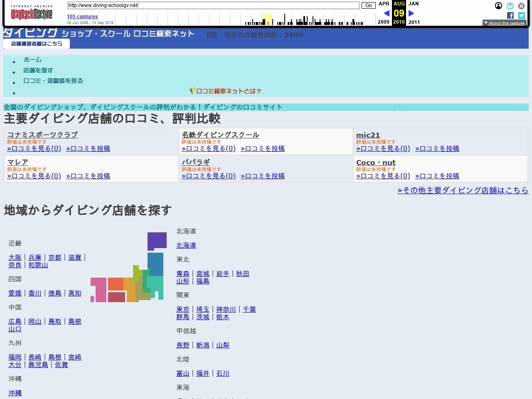Click the Wayback Machine help question mark icon

tap(510, 6)
